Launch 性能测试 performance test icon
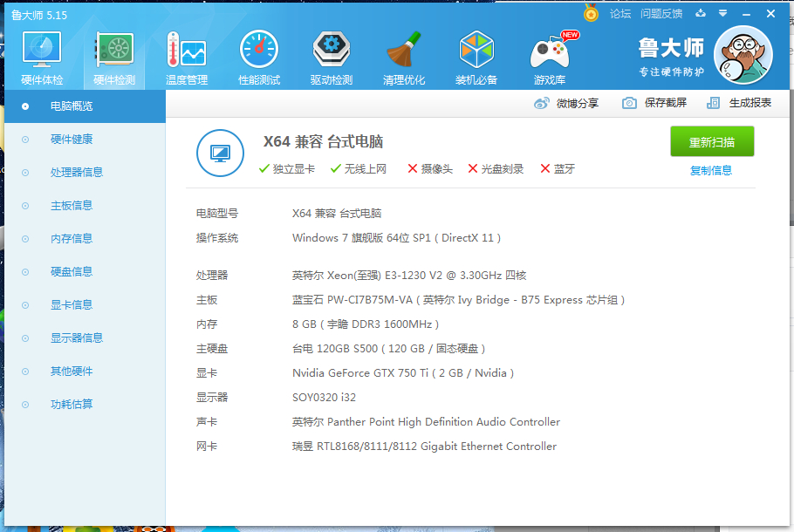Image resolution: width=794 pixels, height=532 pixels. pos(259,58)
